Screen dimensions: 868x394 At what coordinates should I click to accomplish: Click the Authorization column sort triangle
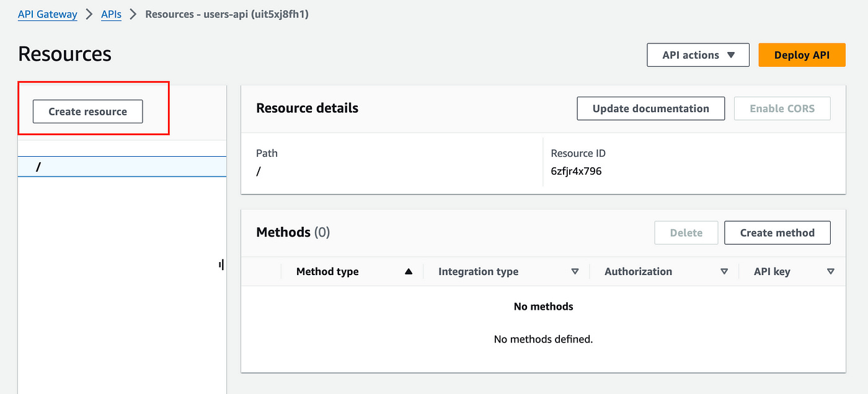coord(724,271)
